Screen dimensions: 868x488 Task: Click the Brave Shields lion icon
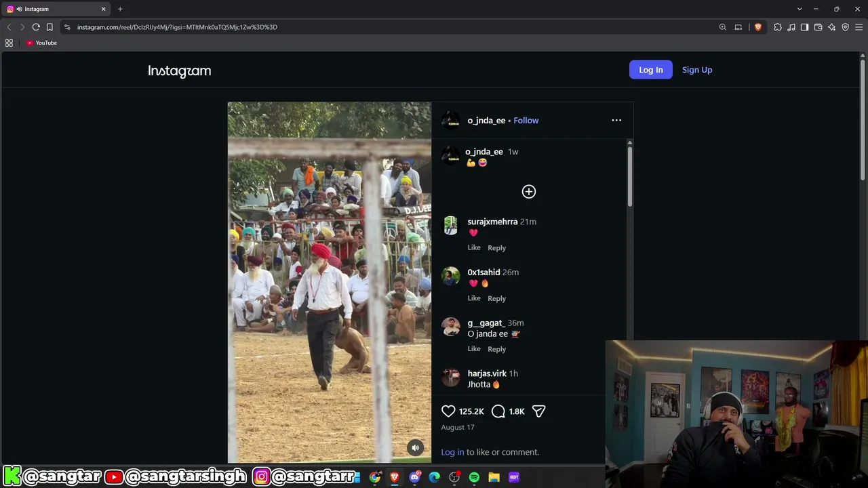coord(757,27)
